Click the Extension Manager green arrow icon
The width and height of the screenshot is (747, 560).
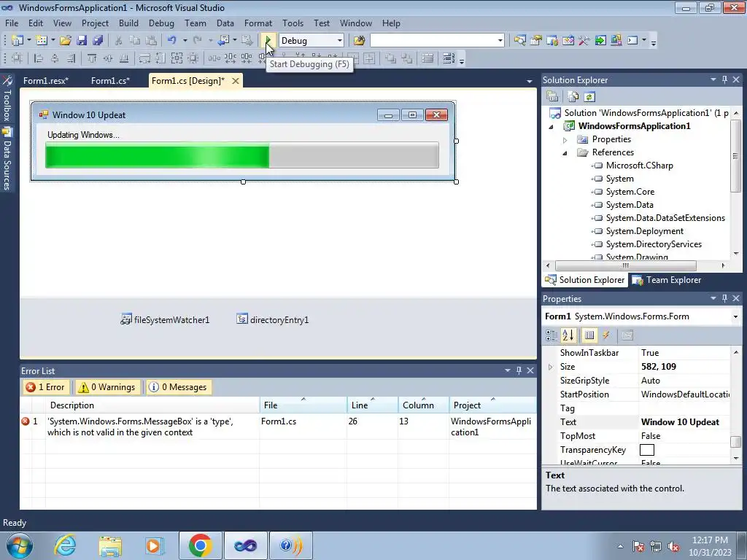pyautogui.click(x=600, y=41)
